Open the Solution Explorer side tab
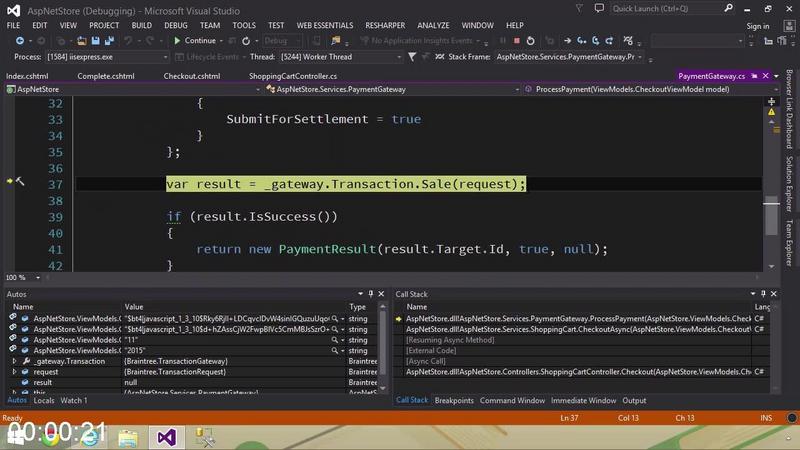Screen dimensions: 800x450 click(x=789, y=184)
